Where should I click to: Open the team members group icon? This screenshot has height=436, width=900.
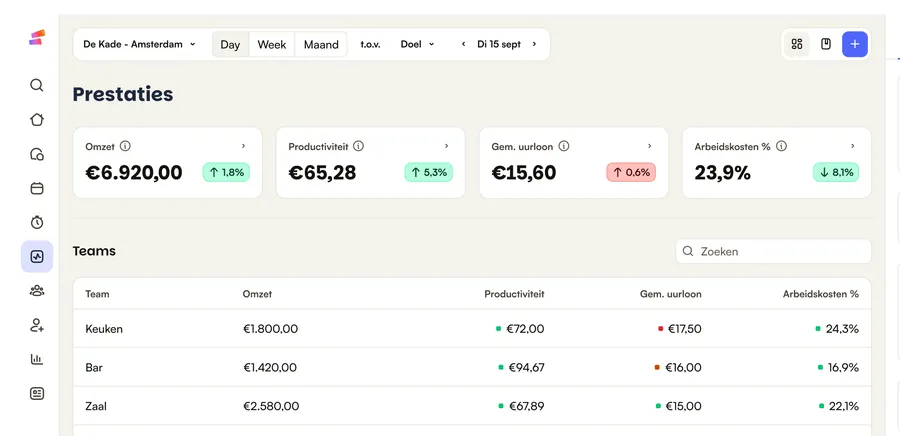click(x=37, y=291)
